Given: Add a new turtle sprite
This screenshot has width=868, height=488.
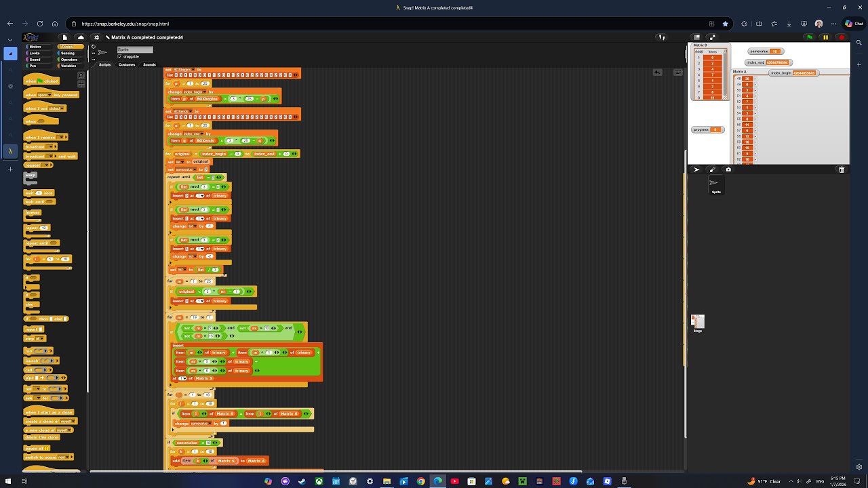Looking at the screenshot, I should click(x=696, y=169).
